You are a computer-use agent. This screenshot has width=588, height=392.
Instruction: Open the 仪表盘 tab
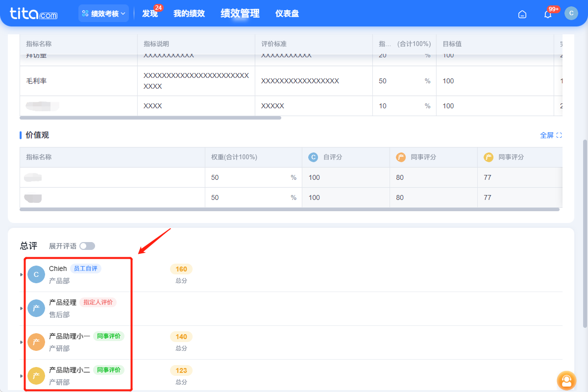tap(286, 14)
